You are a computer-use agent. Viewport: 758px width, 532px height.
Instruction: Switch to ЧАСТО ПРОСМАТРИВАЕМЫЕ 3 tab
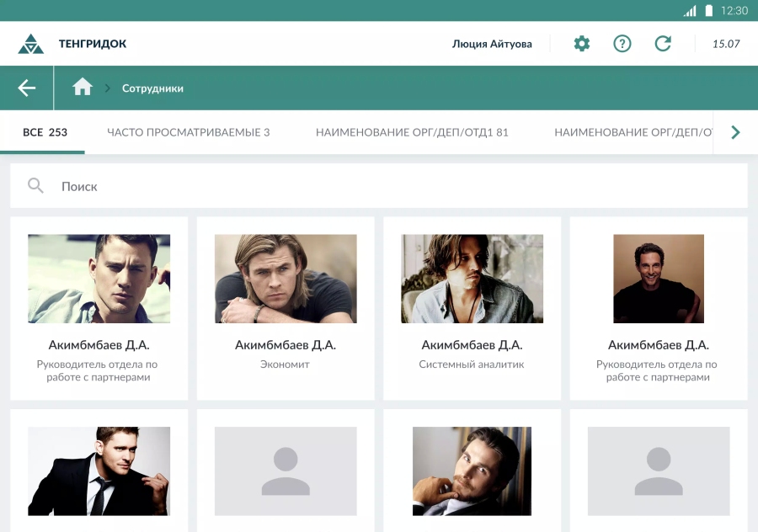click(x=189, y=132)
